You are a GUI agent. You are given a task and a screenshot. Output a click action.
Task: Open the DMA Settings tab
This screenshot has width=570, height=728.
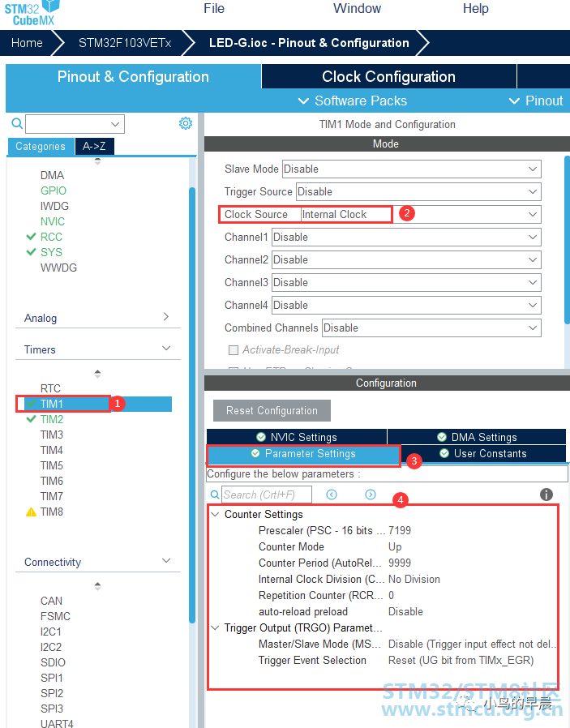[478, 437]
